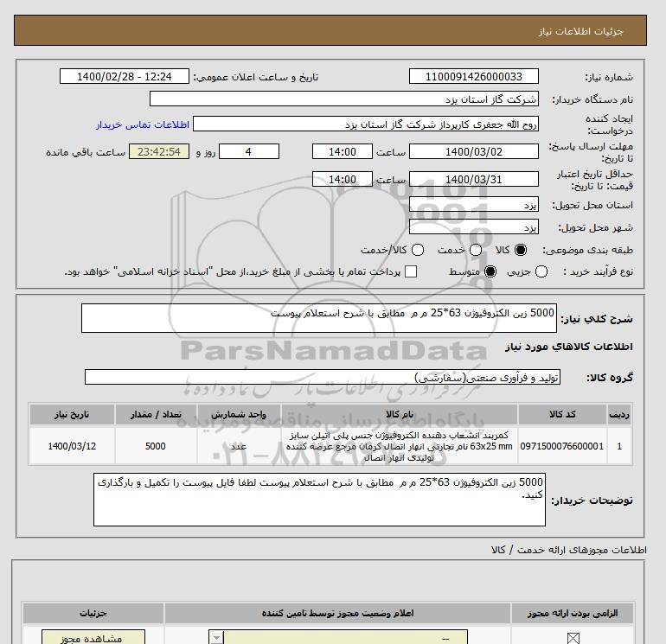Click the announcement date field 1400/02/28 - 12:24
Image resolution: width=666 pixels, height=644 pixels.
coord(125,76)
